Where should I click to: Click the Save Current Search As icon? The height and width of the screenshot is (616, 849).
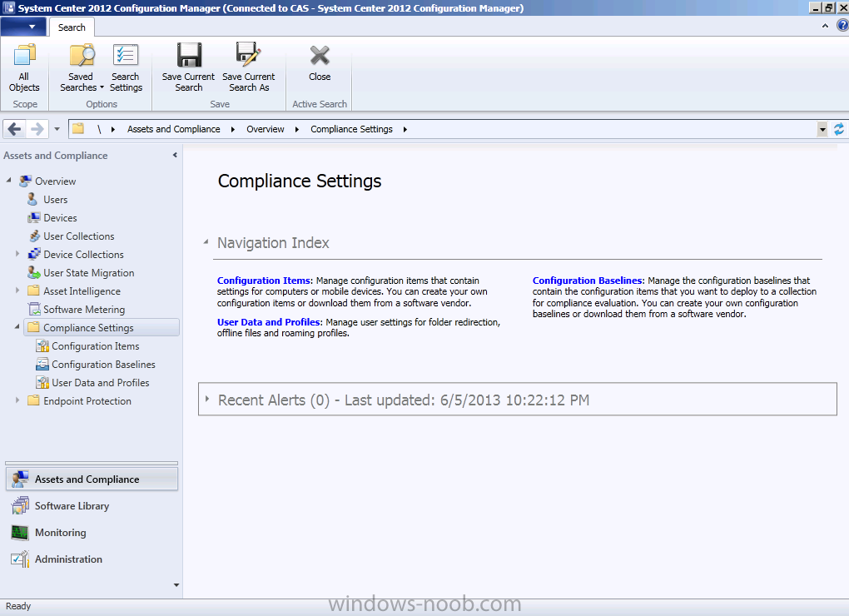[x=249, y=54]
